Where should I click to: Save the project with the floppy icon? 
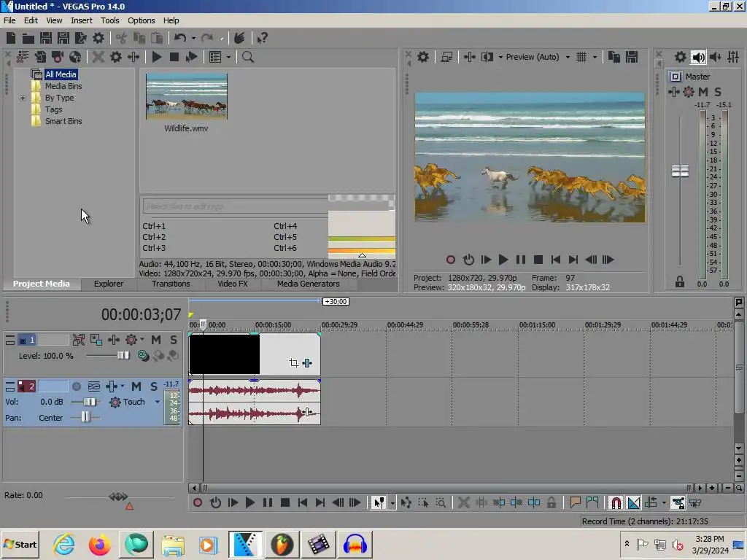click(x=46, y=38)
